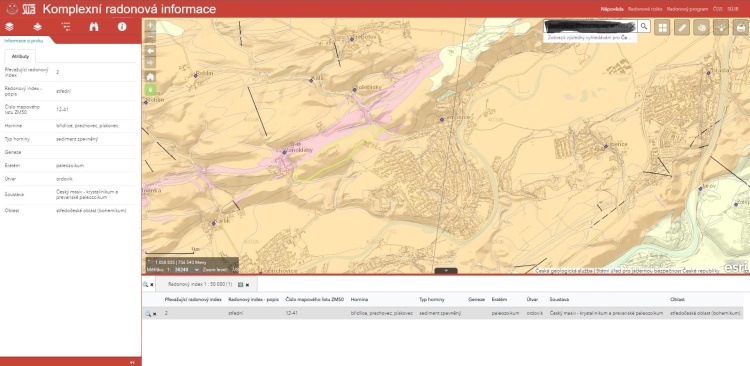The image size is (750, 366).
Task: Select the 'Radonový index 1 : 50 000 (1)' tab
Action: pyautogui.click(x=200, y=284)
